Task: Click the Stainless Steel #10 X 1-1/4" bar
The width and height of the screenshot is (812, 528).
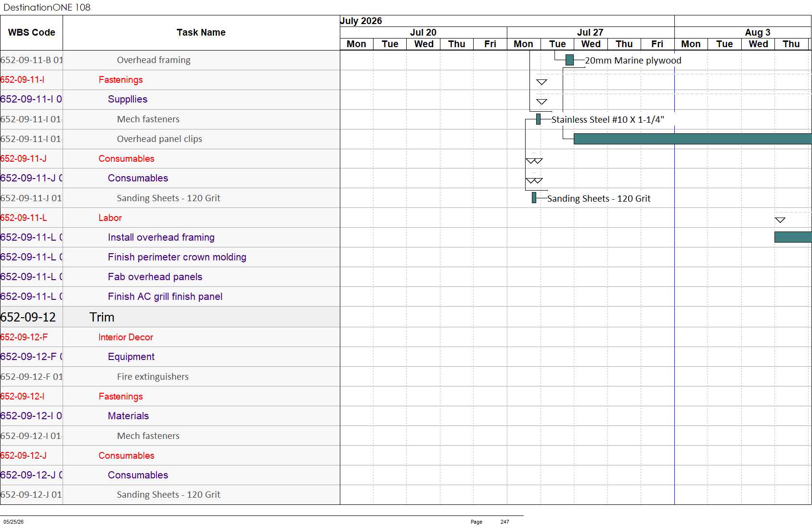Action: click(538, 119)
